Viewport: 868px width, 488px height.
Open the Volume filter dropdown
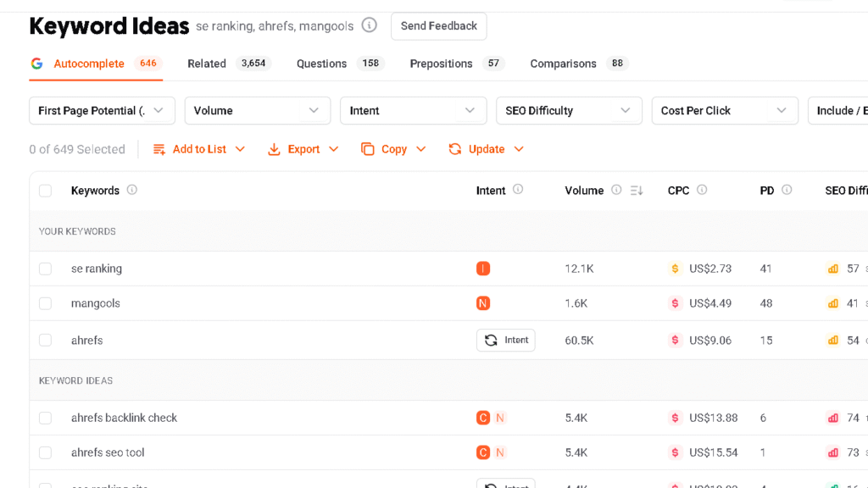click(x=257, y=110)
